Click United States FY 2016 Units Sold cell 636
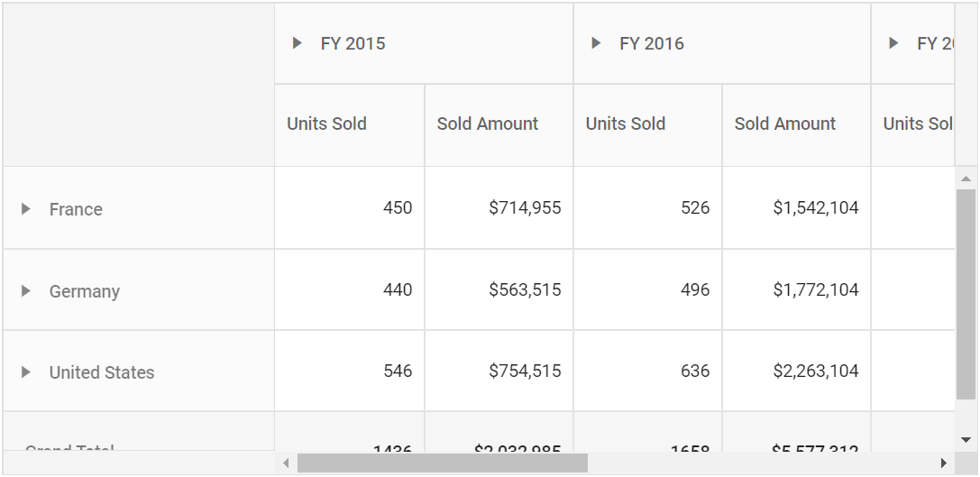The height and width of the screenshot is (477, 980). pos(647,371)
